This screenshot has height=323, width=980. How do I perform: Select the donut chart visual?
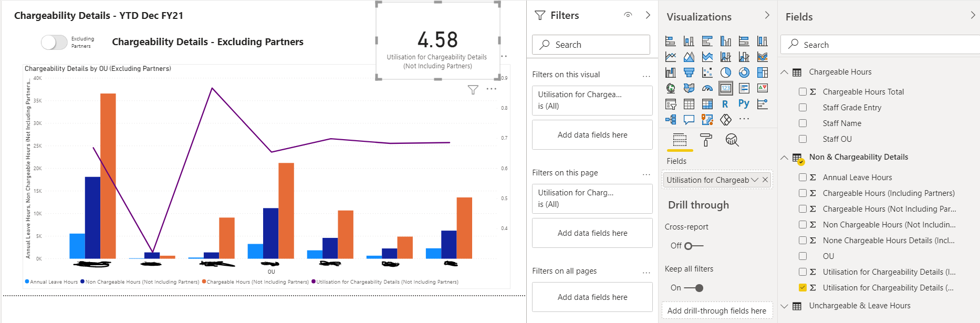coord(744,72)
